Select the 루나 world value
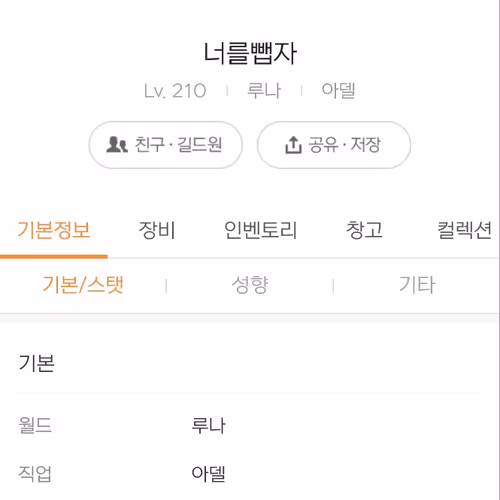This screenshot has height=500, width=500. coord(209,425)
